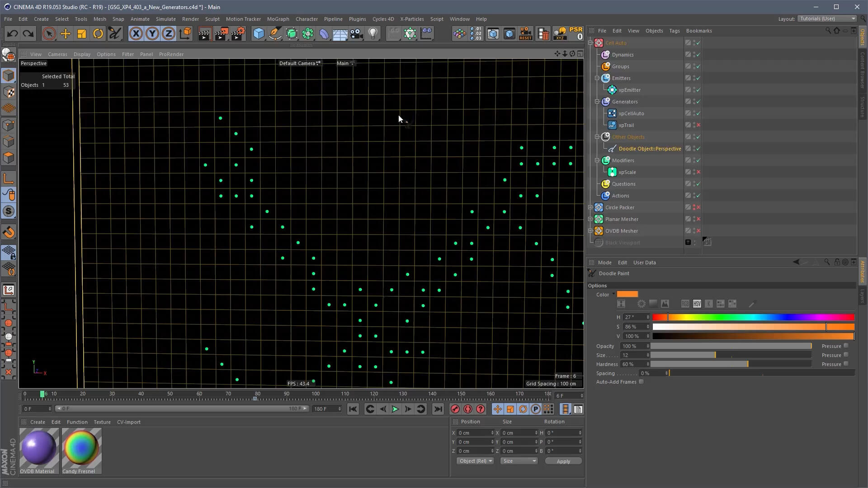Click the PSR reset icon
This screenshot has height=488, width=868.
click(x=576, y=33)
